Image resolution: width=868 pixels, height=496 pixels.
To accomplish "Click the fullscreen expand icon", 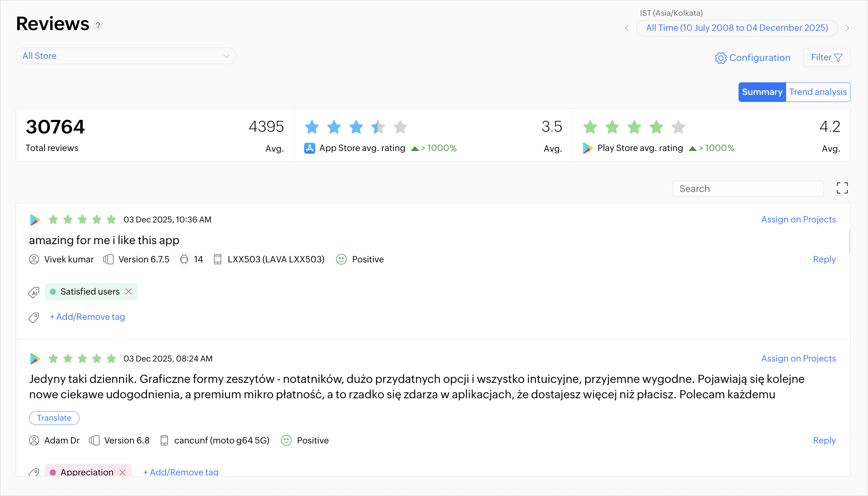I will (842, 188).
